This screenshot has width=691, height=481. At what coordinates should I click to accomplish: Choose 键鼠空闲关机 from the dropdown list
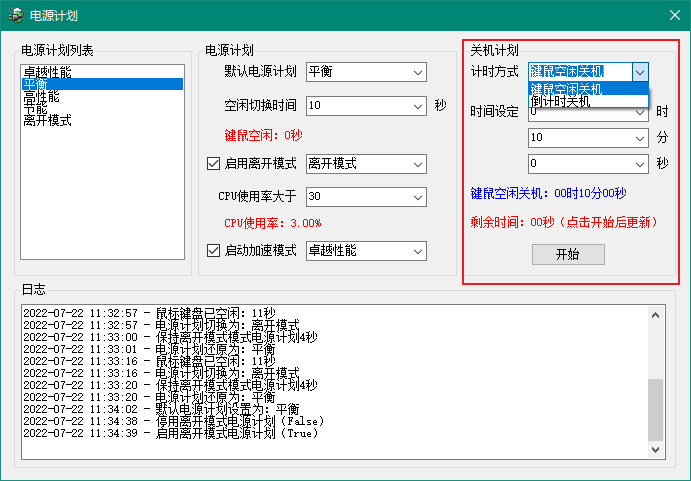pyautogui.click(x=588, y=89)
